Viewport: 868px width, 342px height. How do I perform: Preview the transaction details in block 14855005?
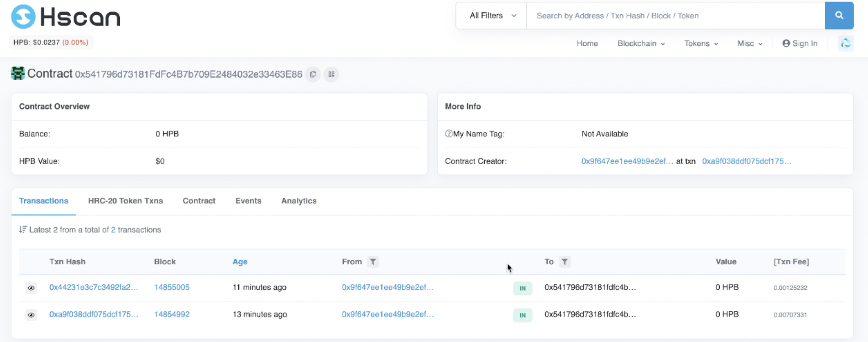click(31, 288)
